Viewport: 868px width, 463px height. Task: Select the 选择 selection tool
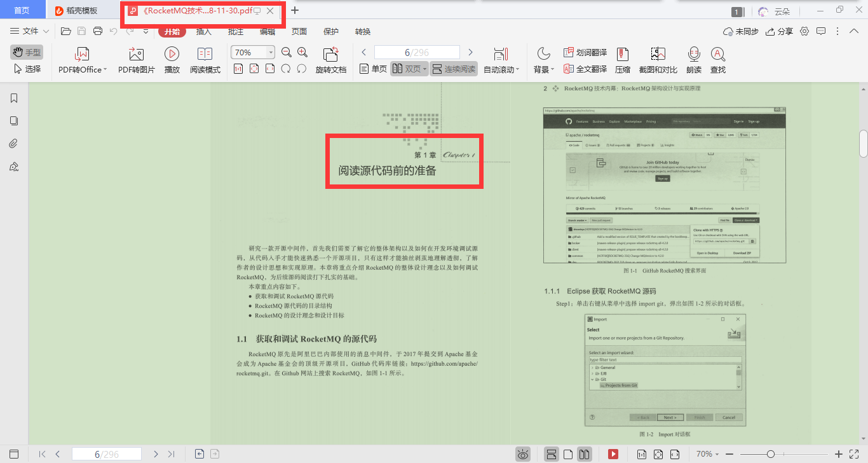[27, 69]
